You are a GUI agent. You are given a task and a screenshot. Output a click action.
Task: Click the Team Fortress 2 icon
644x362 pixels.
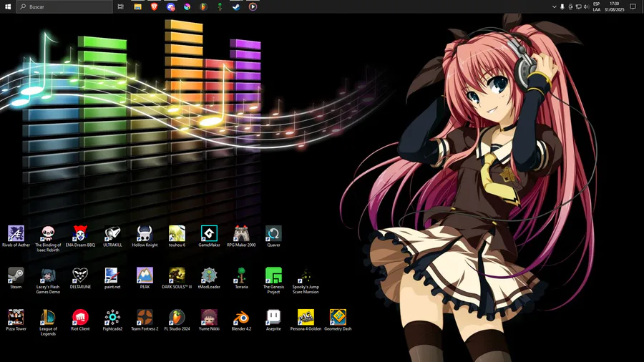(145, 317)
